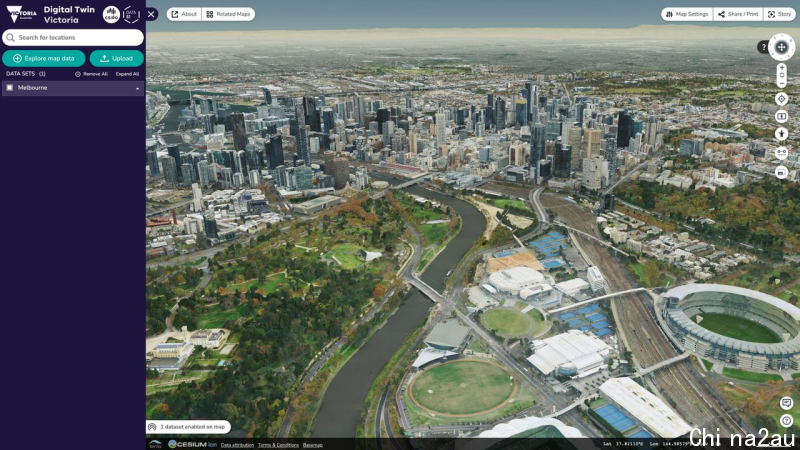The image size is (800, 450).
Task: Click the search magnifier icon
Action: tap(10, 37)
